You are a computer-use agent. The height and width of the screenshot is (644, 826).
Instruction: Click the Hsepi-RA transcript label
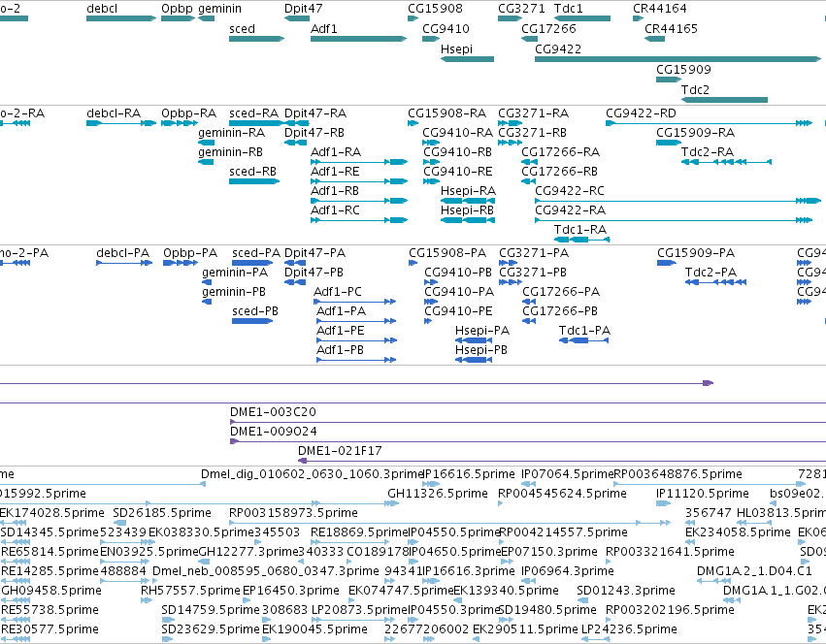tap(468, 191)
